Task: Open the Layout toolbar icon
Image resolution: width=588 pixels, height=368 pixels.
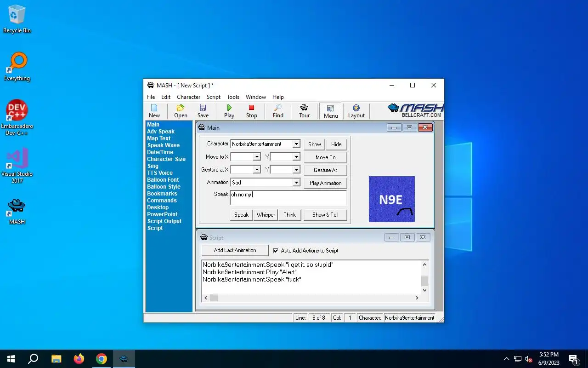Action: click(356, 111)
